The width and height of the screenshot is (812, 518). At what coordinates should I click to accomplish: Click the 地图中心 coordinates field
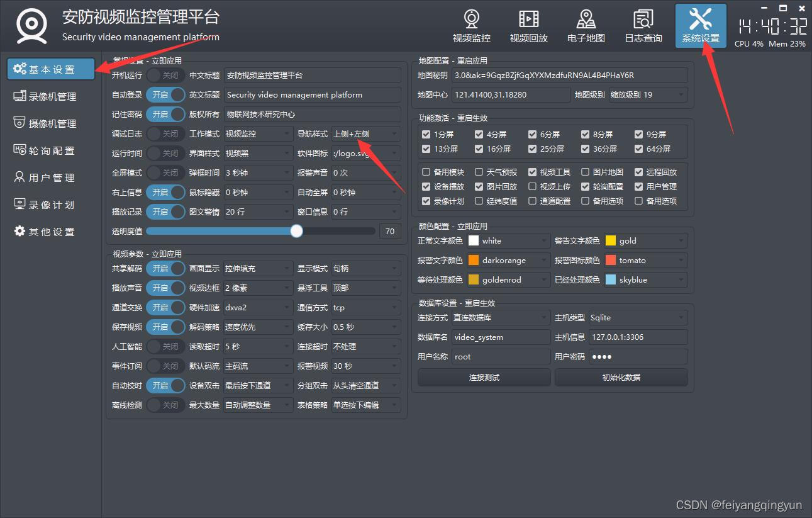click(x=510, y=94)
